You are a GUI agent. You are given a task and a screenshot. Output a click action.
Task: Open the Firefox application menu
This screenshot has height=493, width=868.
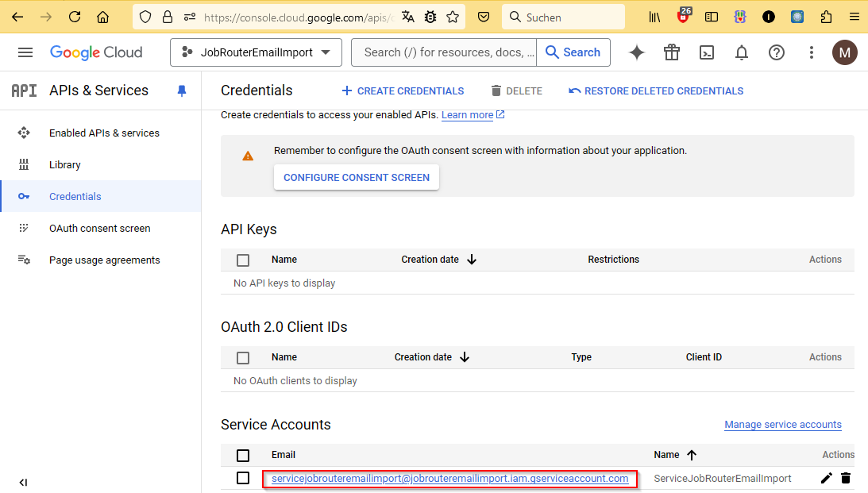[x=854, y=16]
